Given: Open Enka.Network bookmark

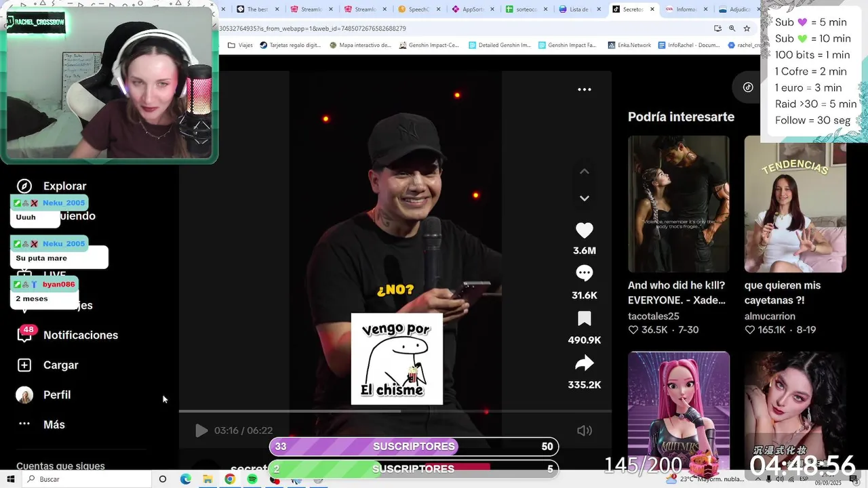Looking at the screenshot, I should pos(629,45).
